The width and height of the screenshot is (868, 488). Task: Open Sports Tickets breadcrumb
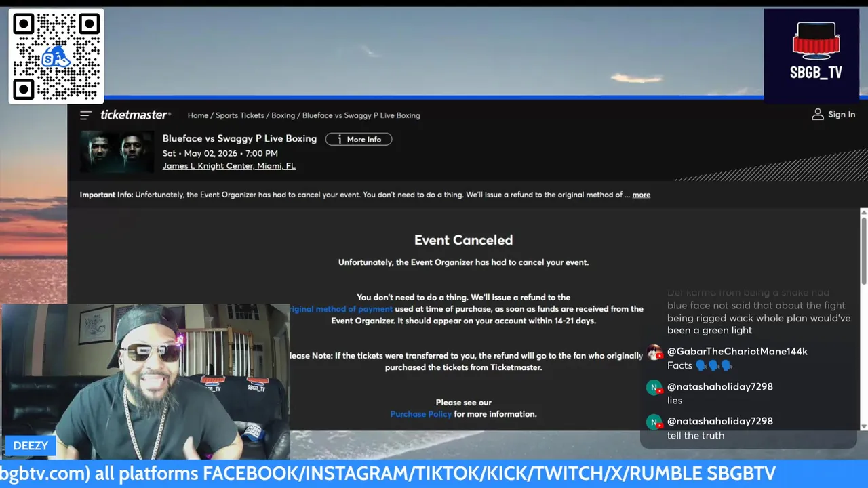[239, 115]
